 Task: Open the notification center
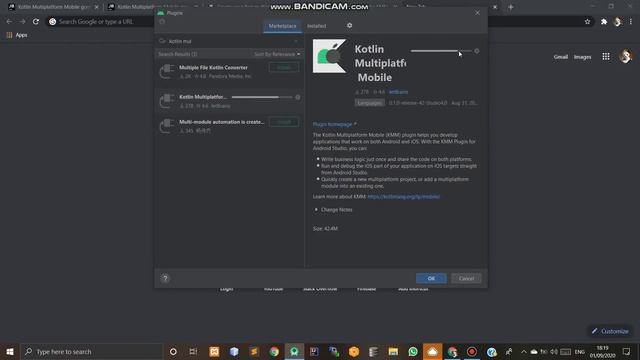tap(627, 351)
